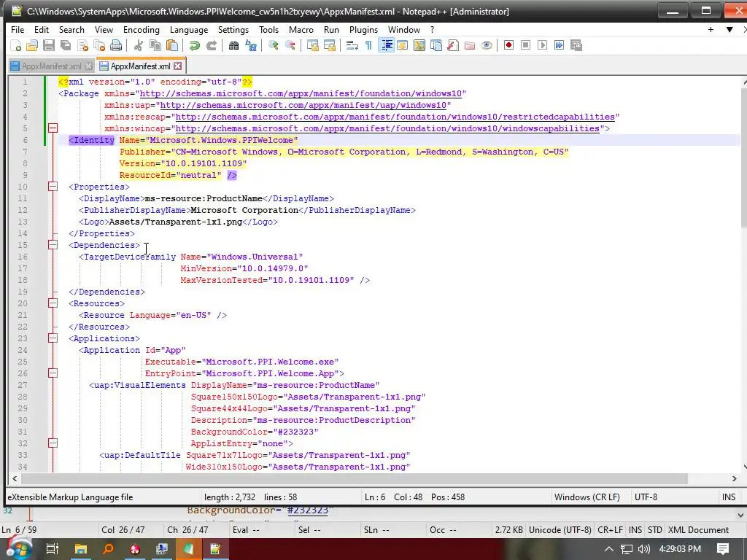Open Find with the binoculars icon
The height and width of the screenshot is (560, 747).
234,46
